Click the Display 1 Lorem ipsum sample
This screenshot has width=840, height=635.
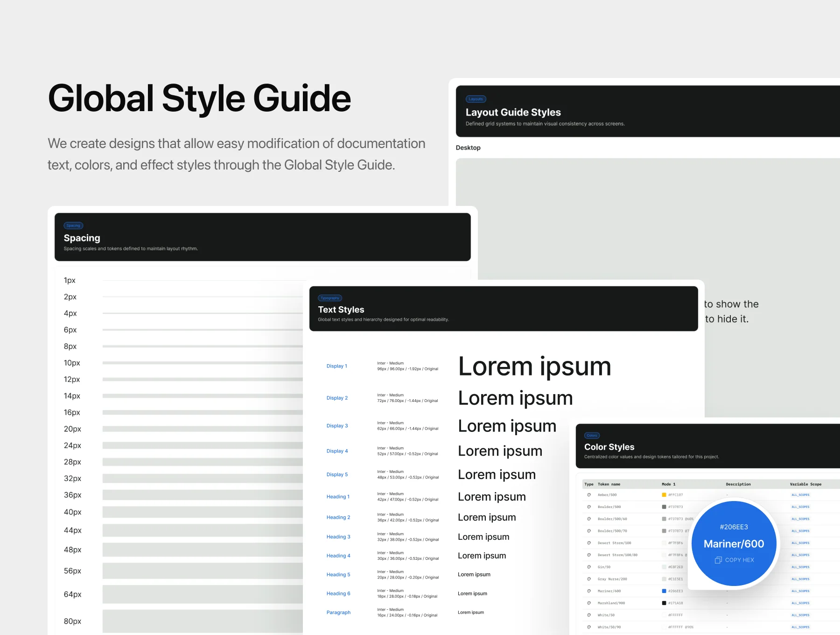(x=535, y=367)
